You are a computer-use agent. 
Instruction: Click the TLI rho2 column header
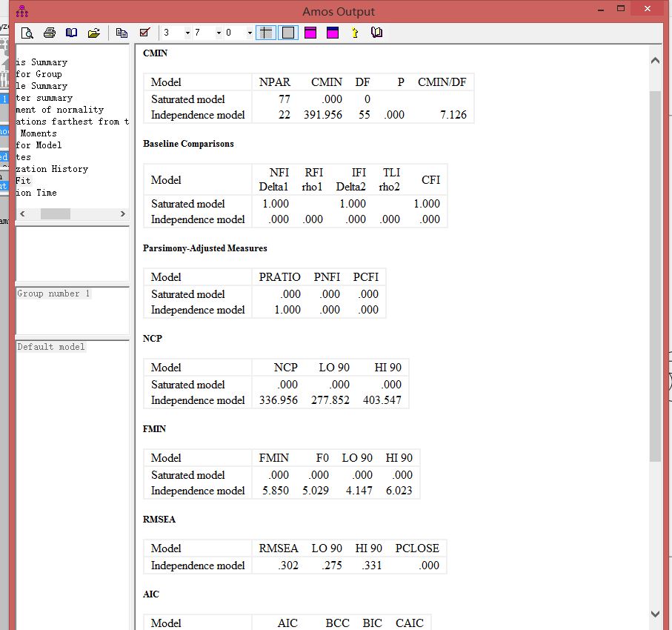390,179
